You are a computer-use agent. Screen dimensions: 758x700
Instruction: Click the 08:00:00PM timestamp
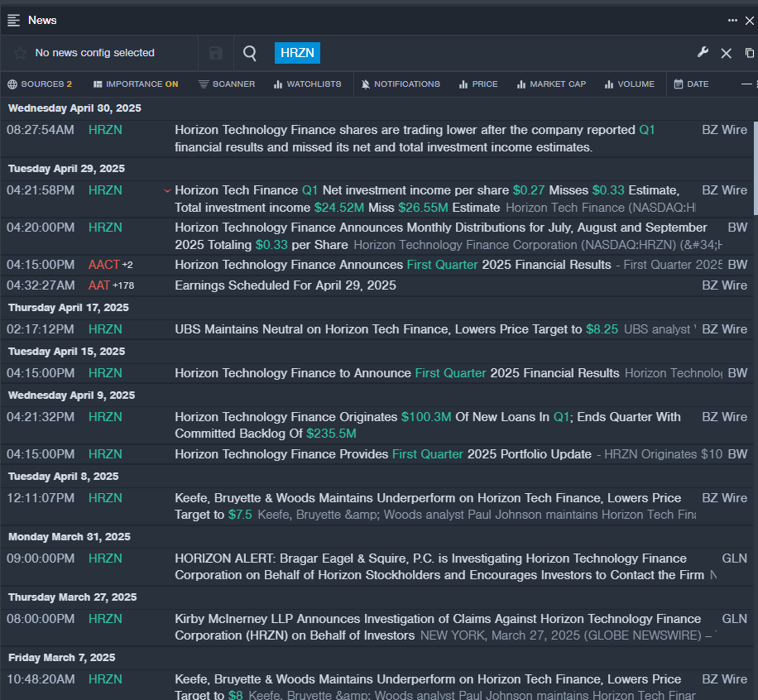click(41, 619)
